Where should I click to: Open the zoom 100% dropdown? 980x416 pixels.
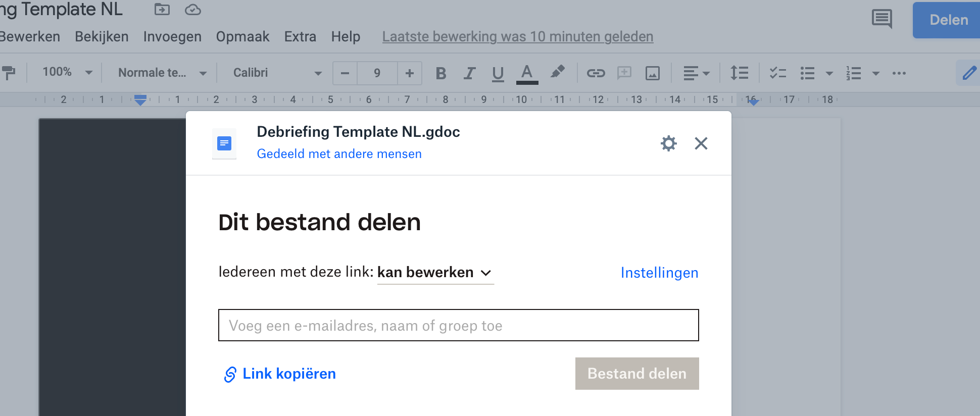pyautogui.click(x=67, y=72)
